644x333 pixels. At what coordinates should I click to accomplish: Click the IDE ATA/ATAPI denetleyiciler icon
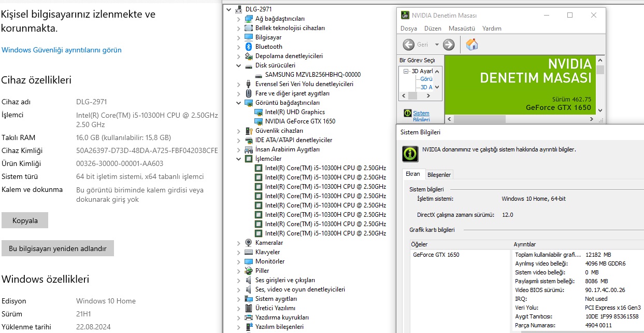coord(249,140)
